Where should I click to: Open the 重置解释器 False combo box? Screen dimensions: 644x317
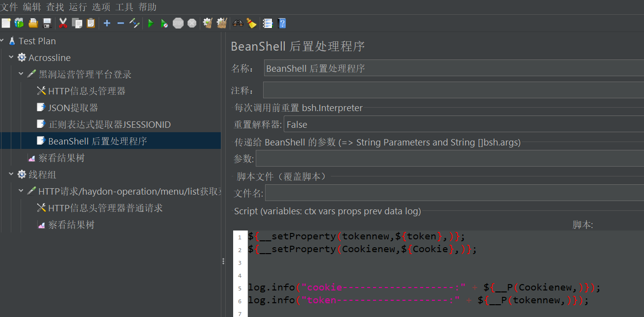point(464,124)
